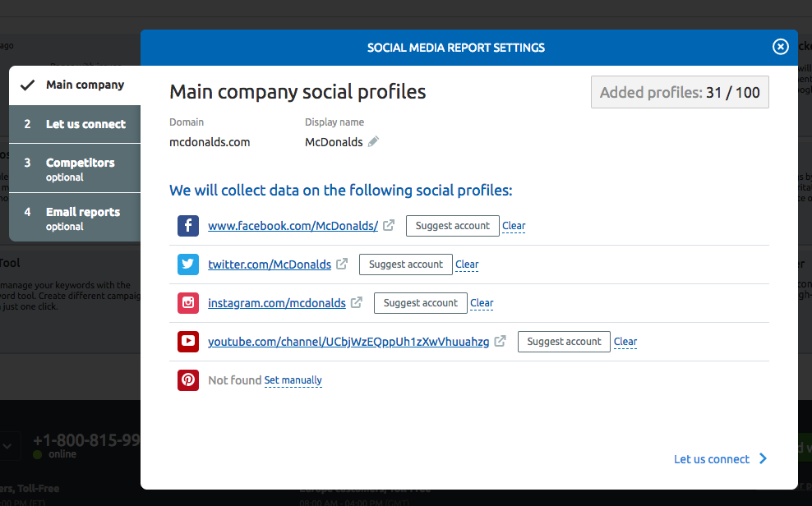Open the instagram.com/mcdonalds link
Image resolution: width=812 pixels, height=506 pixels.
pyautogui.click(x=276, y=302)
